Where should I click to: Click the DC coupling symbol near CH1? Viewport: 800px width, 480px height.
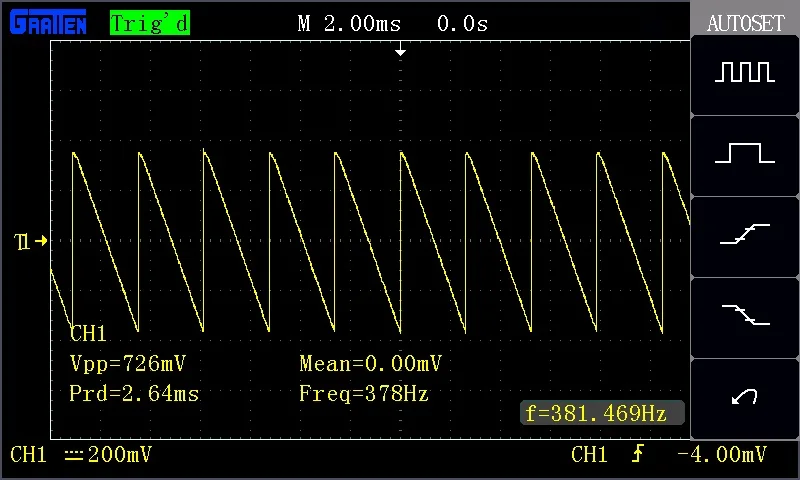pyautogui.click(x=74, y=454)
